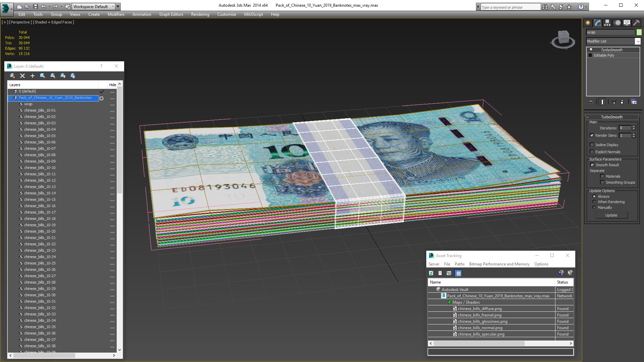Collapse Pack_of_Chinese_10_Yuan layer tree
This screenshot has height=362, width=644.
[x=10, y=98]
